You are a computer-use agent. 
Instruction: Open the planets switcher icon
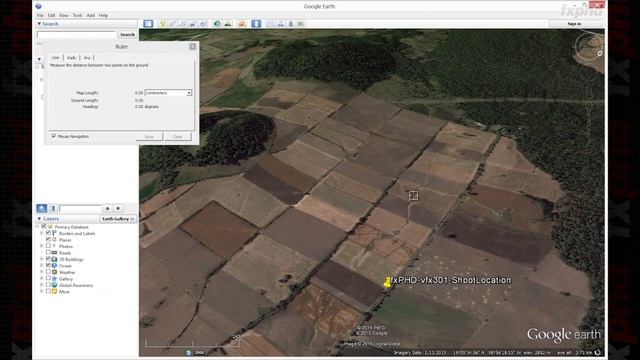(x=242, y=24)
